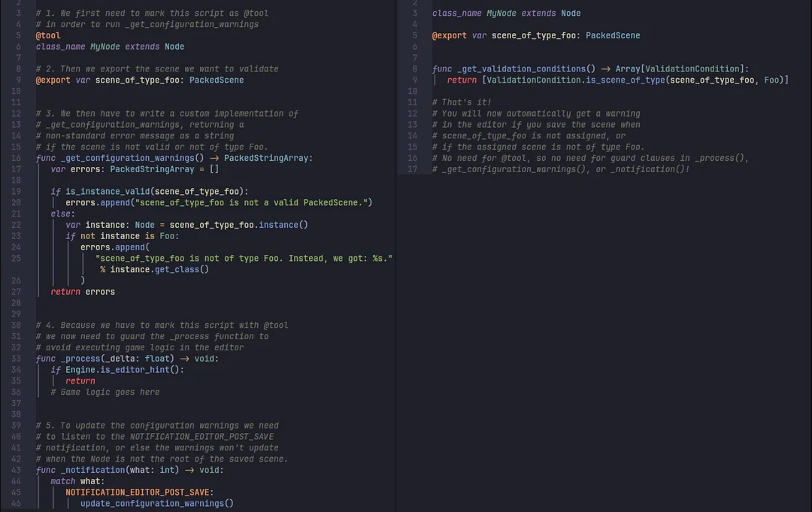The height and width of the screenshot is (512, 812).
Task: Click the is_instance_valid condition line
Action: (150, 192)
